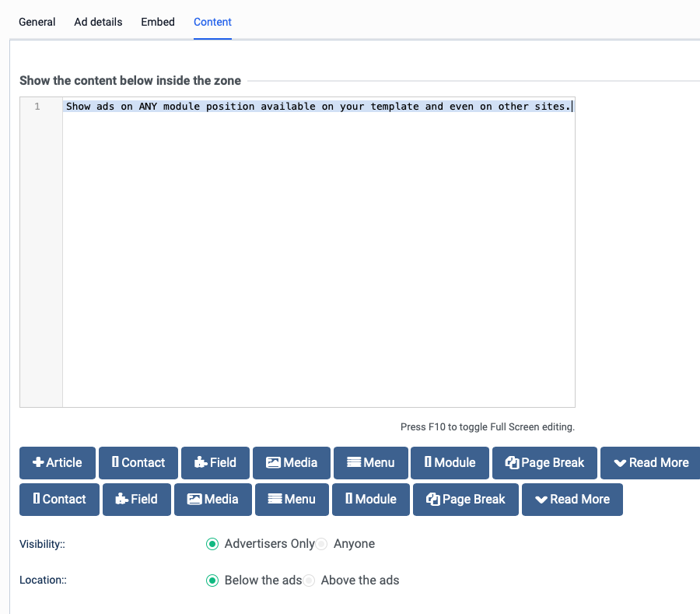Click the 'Show the content below inside the zone' heading
Screen dimensions: 700x614
coord(131,80)
